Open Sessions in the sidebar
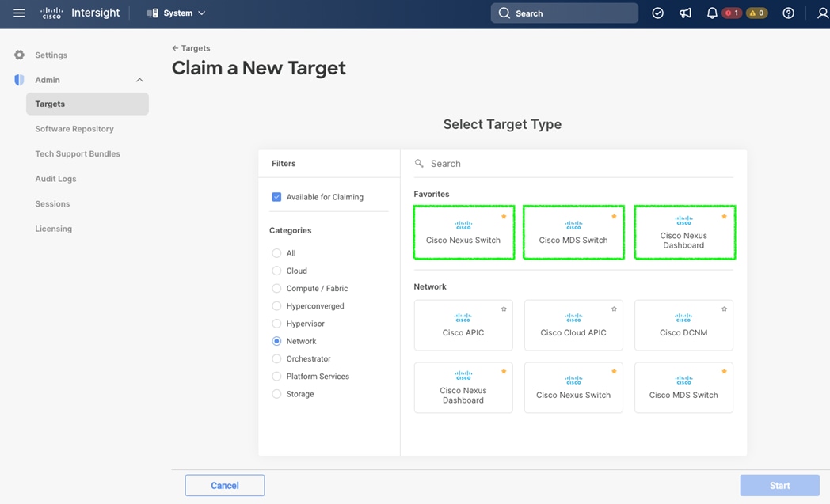 click(x=52, y=203)
